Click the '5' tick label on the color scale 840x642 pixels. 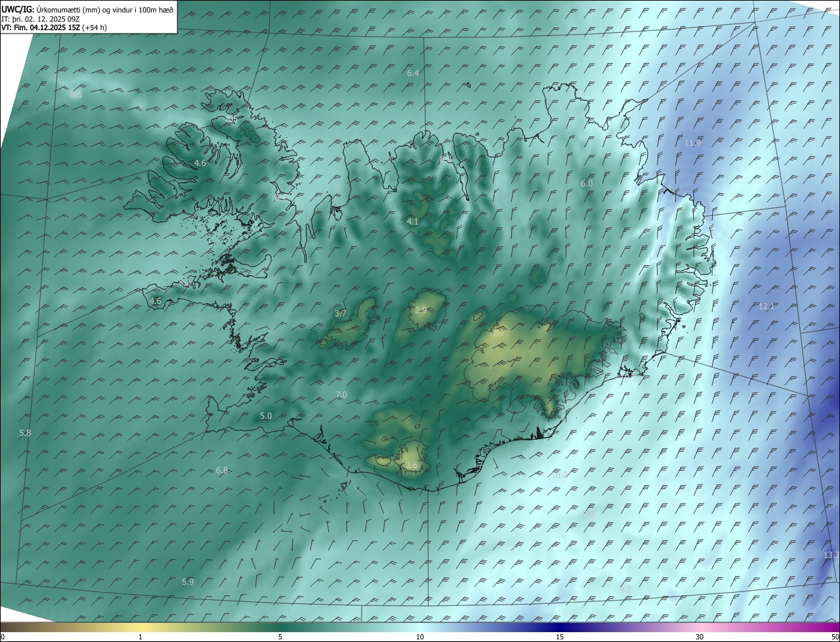click(280, 637)
